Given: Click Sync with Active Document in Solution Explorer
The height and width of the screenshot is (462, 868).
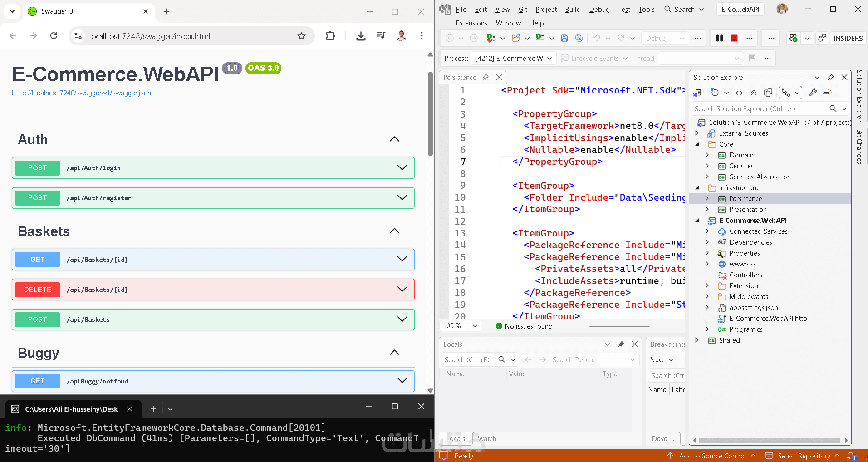Looking at the screenshot, I should (739, 93).
